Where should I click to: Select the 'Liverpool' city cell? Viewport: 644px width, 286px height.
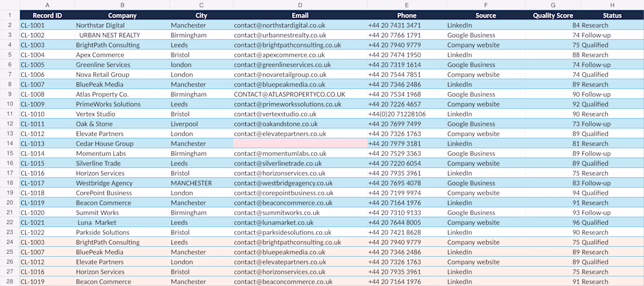pos(201,124)
